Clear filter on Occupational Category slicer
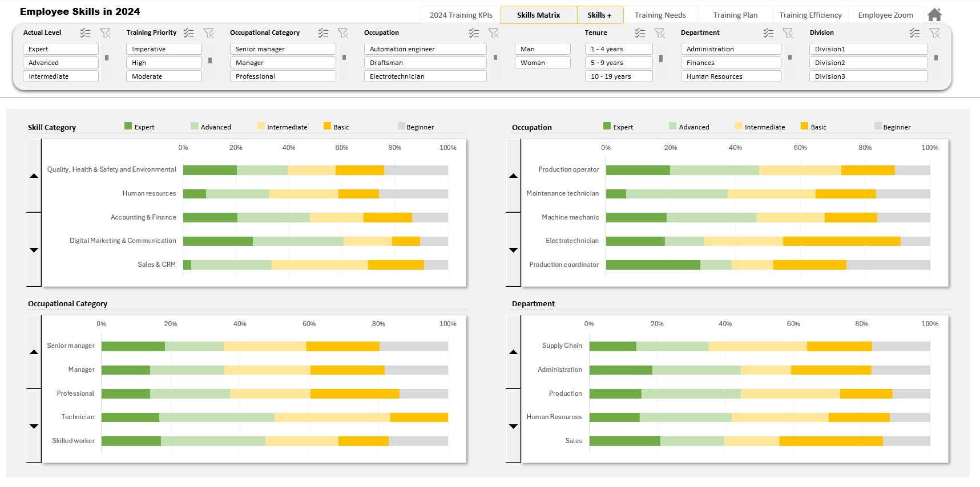This screenshot has width=980, height=487. click(x=343, y=33)
